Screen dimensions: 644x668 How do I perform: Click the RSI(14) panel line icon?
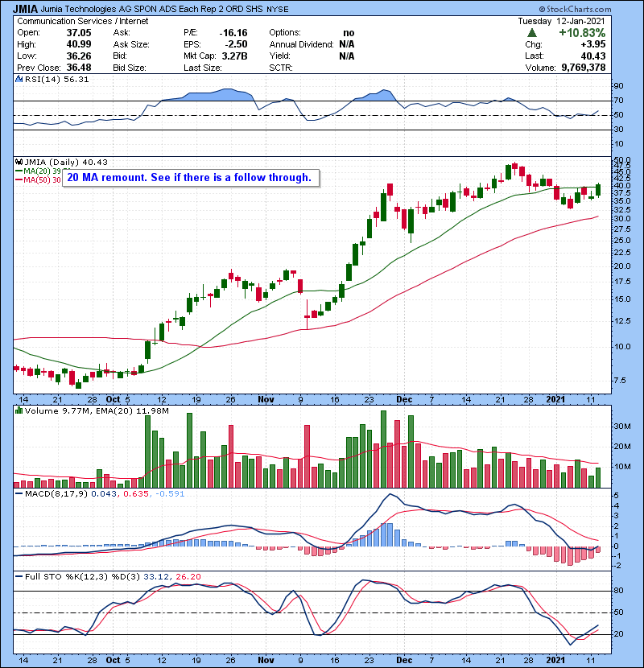click(x=19, y=79)
